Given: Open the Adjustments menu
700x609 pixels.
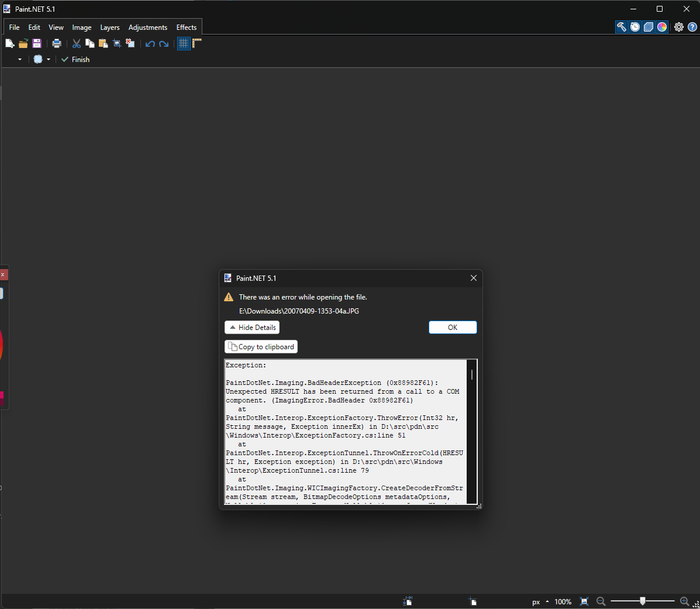Looking at the screenshot, I should tap(148, 27).
